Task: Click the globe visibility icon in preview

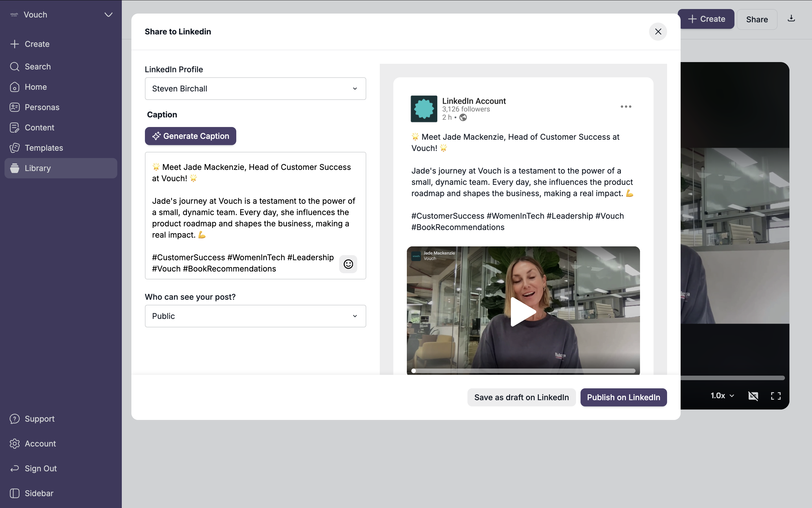Action: point(463,117)
